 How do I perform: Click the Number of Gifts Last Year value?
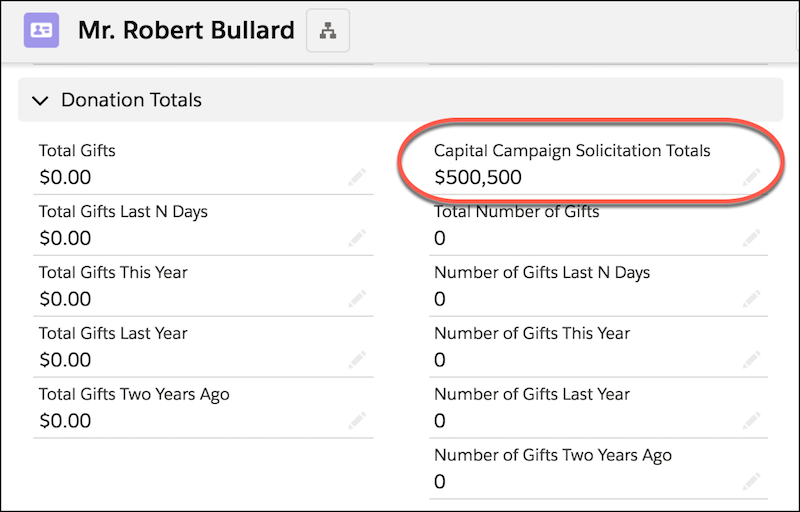tap(440, 421)
